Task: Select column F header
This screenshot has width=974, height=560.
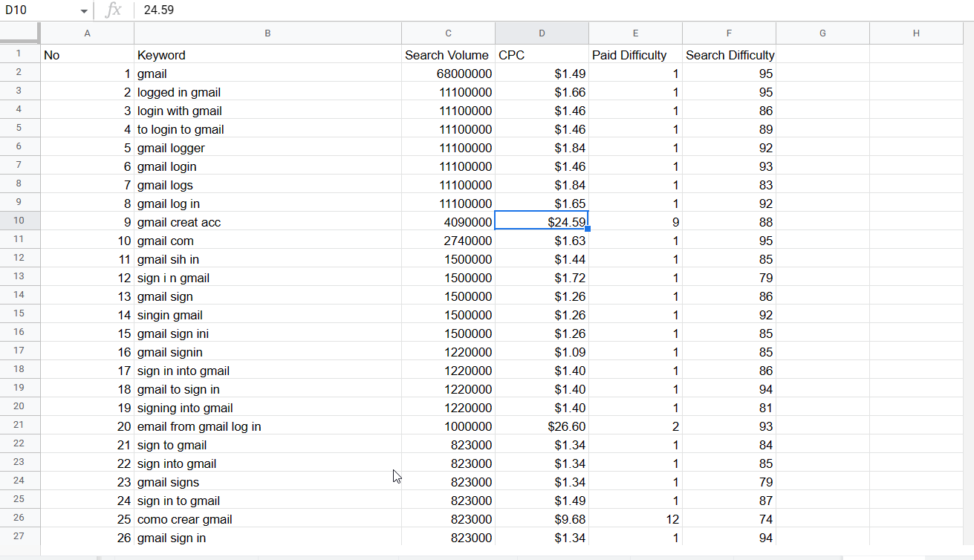Action: [x=729, y=33]
